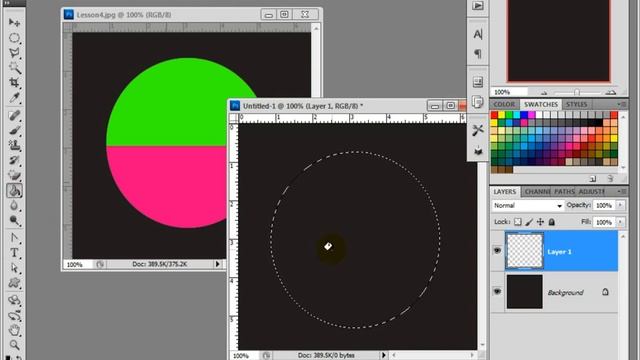The width and height of the screenshot is (640, 360).
Task: Select the Background layer thumbnail
Action: (x=524, y=291)
